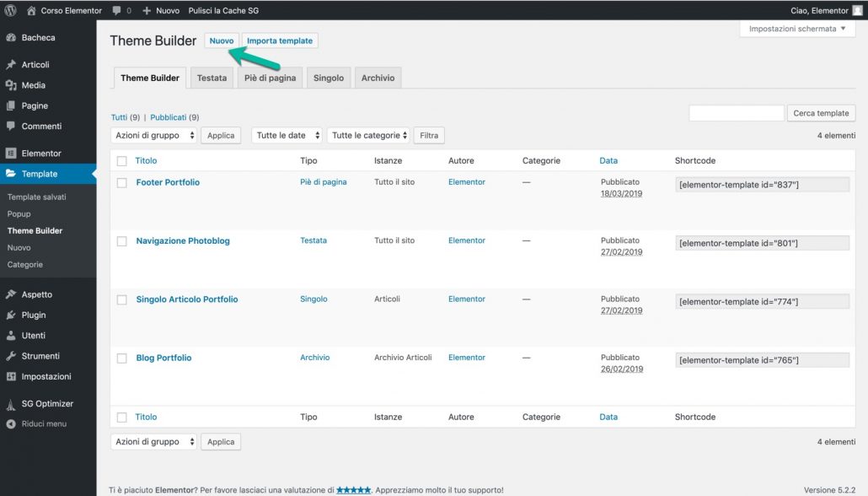The height and width of the screenshot is (496, 868).
Task: Click the Importa template button
Action: [280, 40]
